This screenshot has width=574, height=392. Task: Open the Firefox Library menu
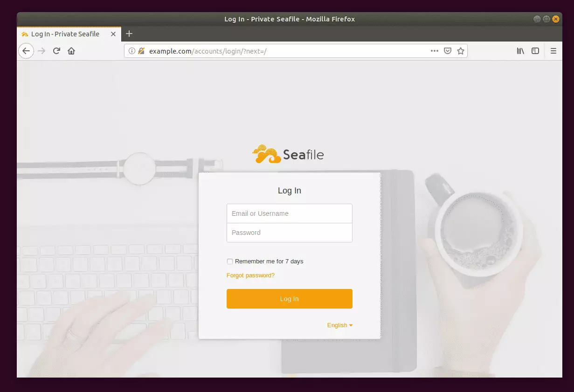click(520, 51)
